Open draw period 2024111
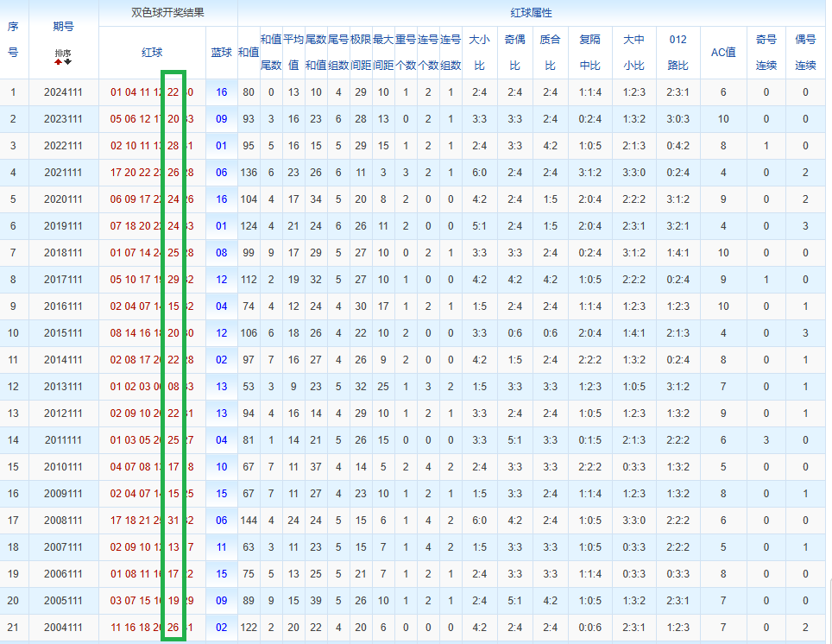This screenshot has width=832, height=644. point(63,92)
